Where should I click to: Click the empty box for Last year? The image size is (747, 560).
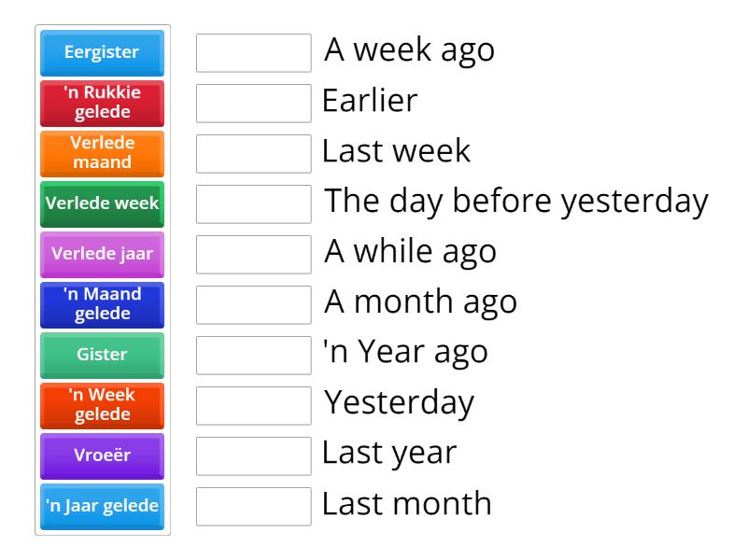pos(254,456)
